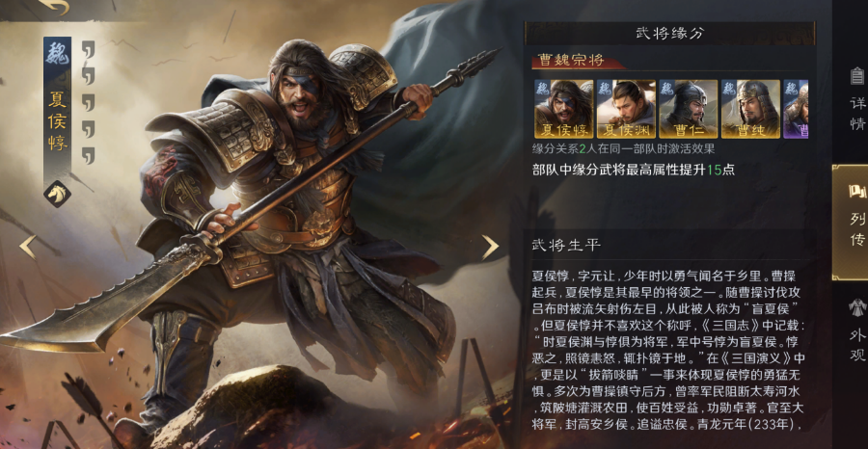Tap the topmost star-rank slot beside the name banner

88,49
